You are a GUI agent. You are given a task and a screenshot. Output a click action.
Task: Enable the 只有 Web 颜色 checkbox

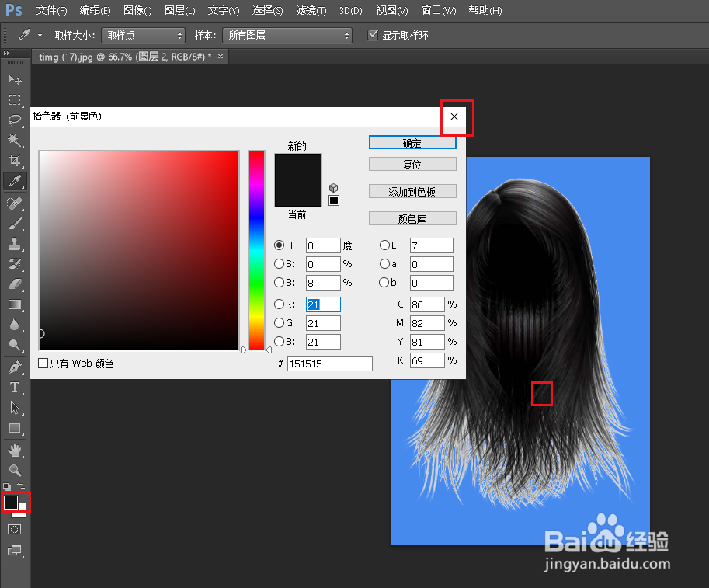click(43, 364)
